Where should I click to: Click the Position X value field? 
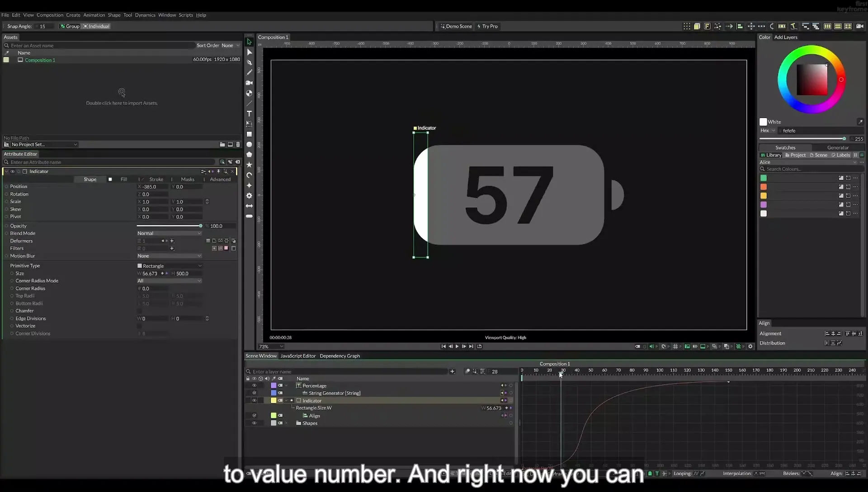pyautogui.click(x=154, y=187)
